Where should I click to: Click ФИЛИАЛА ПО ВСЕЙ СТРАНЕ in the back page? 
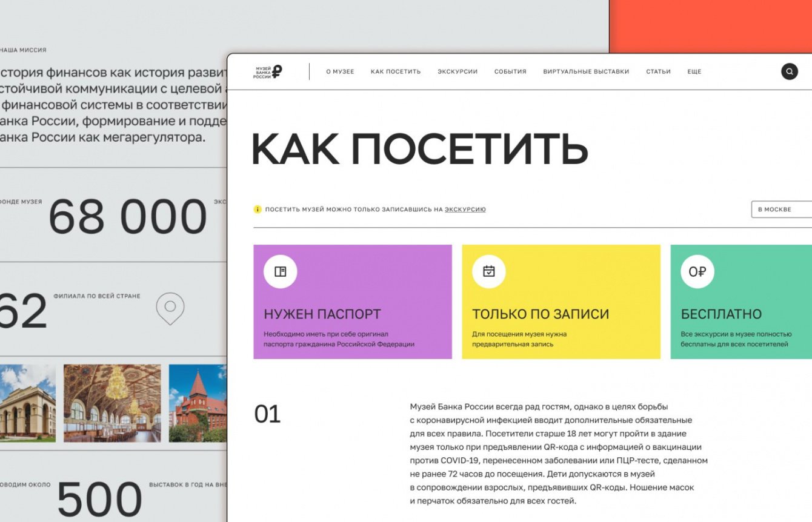[97, 296]
